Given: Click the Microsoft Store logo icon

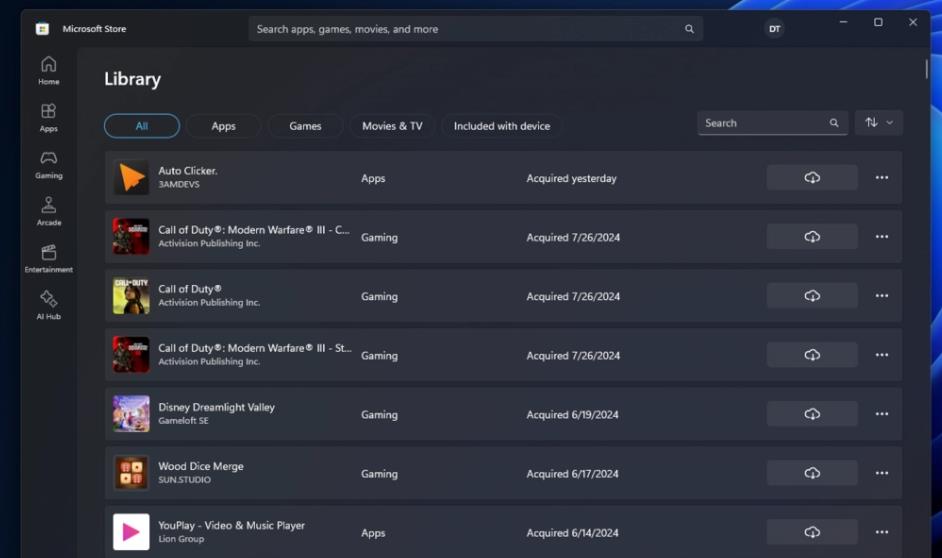Looking at the screenshot, I should (42, 29).
